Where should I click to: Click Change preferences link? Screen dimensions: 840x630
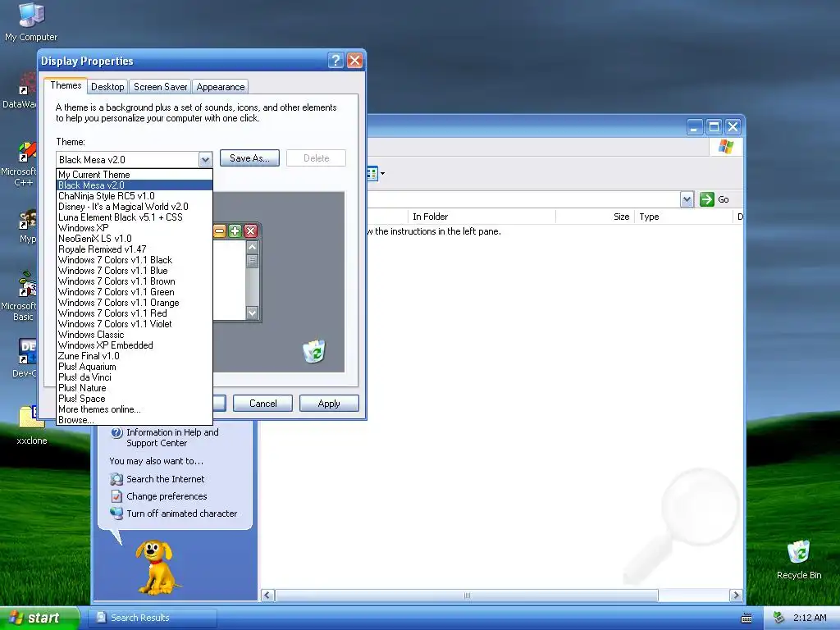pos(167,496)
